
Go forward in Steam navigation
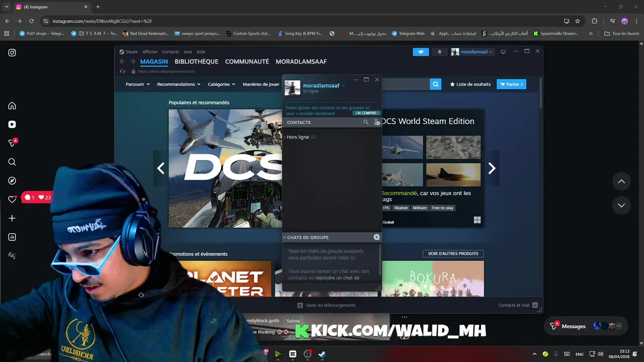pyautogui.click(x=133, y=61)
